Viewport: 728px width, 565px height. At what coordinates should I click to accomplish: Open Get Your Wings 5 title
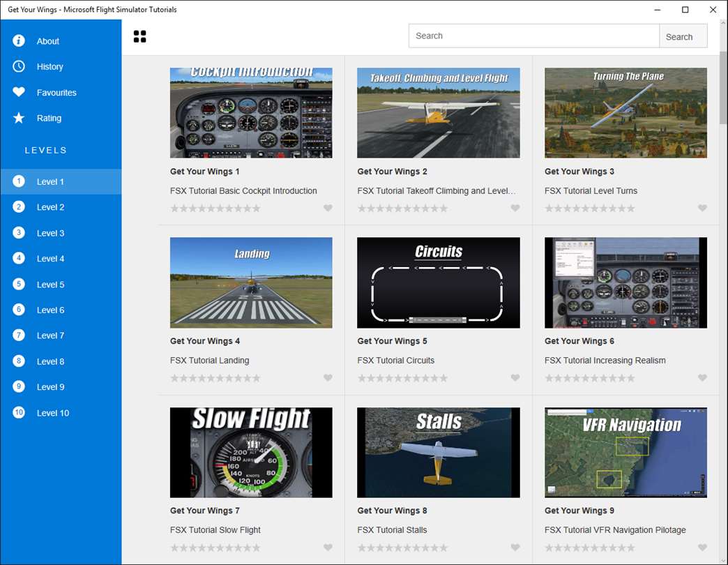392,341
